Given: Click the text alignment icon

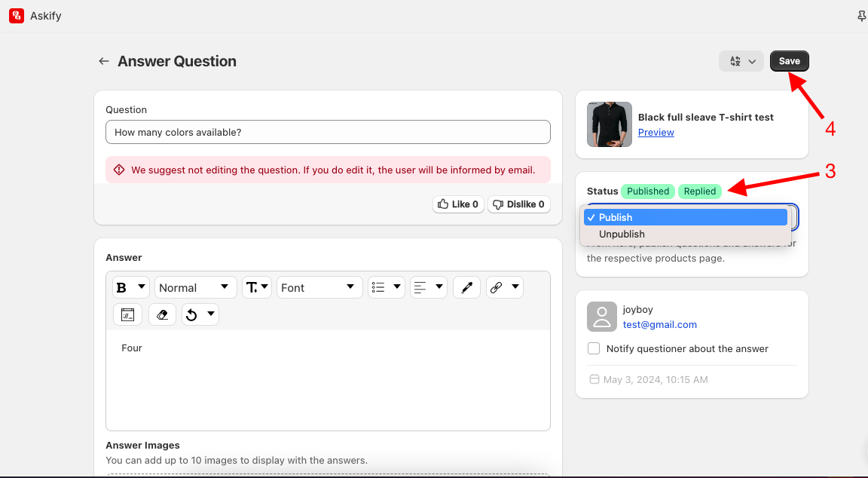Looking at the screenshot, I should (420, 287).
